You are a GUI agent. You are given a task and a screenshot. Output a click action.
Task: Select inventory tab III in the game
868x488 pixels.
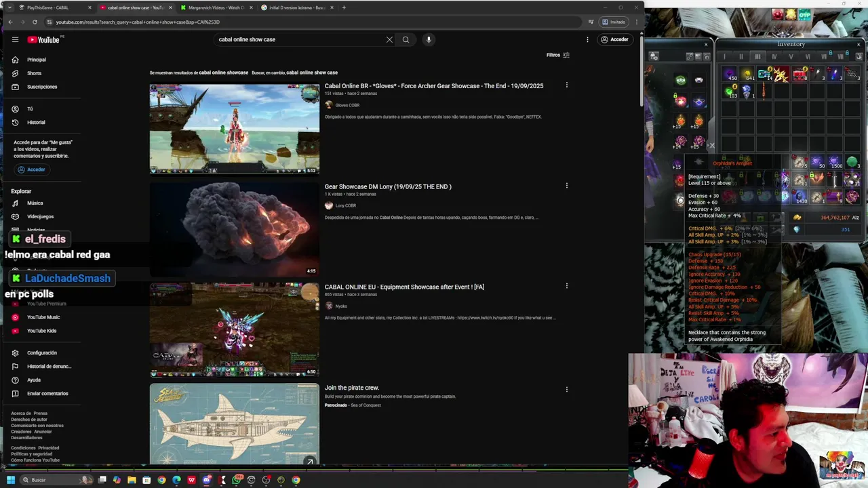pyautogui.click(x=757, y=57)
